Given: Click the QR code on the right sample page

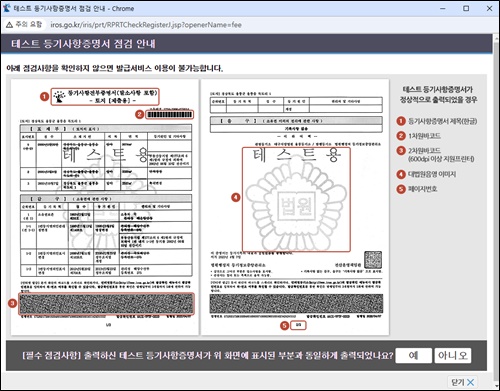Looking at the screenshot, I should point(373,260).
